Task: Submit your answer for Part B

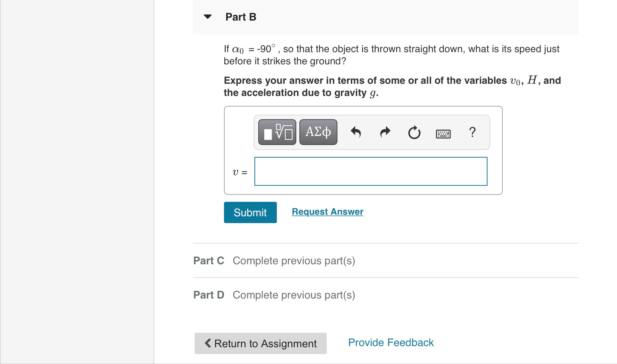Action: pos(250,212)
